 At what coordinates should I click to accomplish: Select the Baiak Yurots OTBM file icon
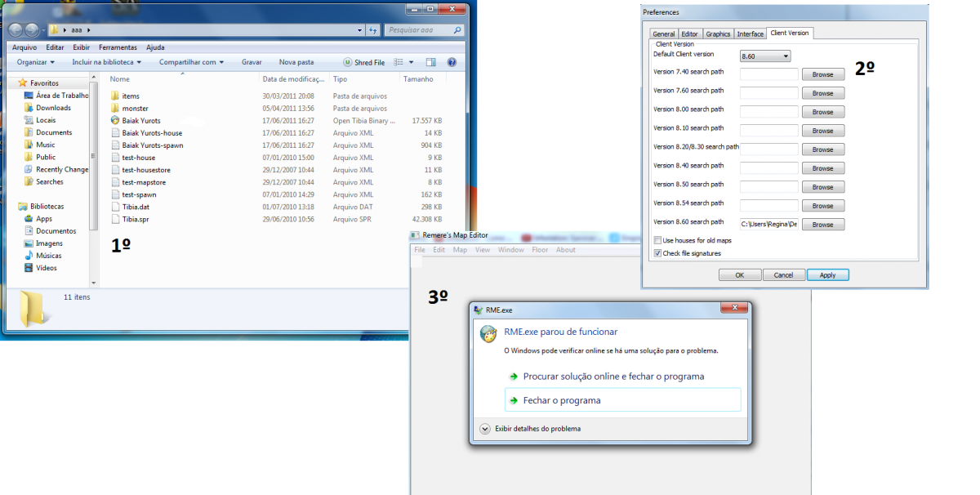coord(115,120)
